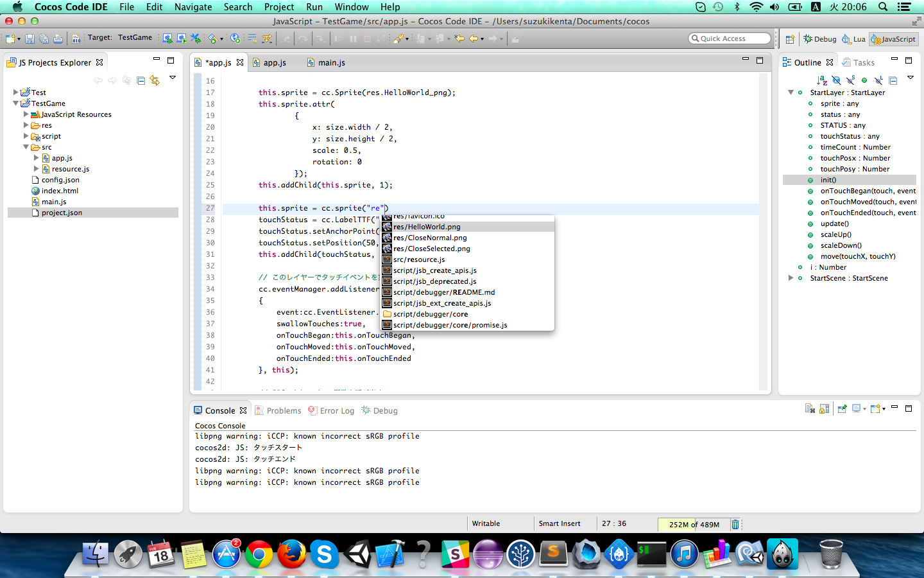924x578 pixels.
Task: Expand the res folder in the tree
Action: (x=26, y=125)
